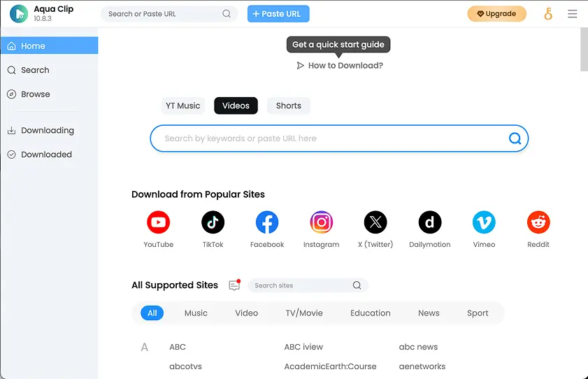Click the magnifier in top search bar

pos(227,13)
